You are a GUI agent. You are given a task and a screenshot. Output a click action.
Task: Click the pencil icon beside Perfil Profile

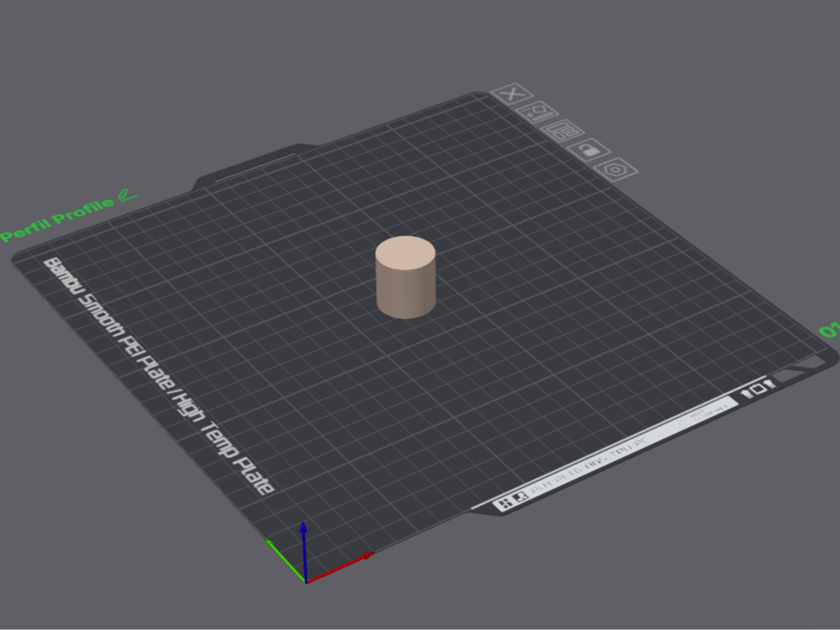tap(127, 195)
